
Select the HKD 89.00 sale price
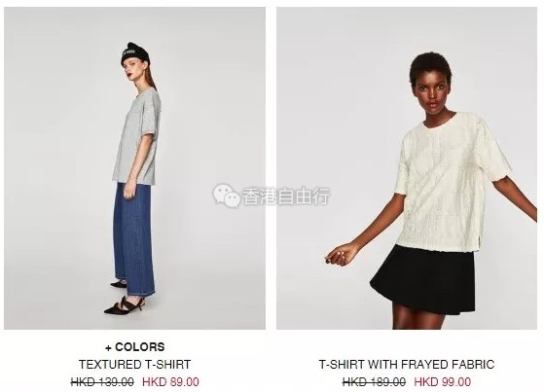pyautogui.click(x=170, y=382)
